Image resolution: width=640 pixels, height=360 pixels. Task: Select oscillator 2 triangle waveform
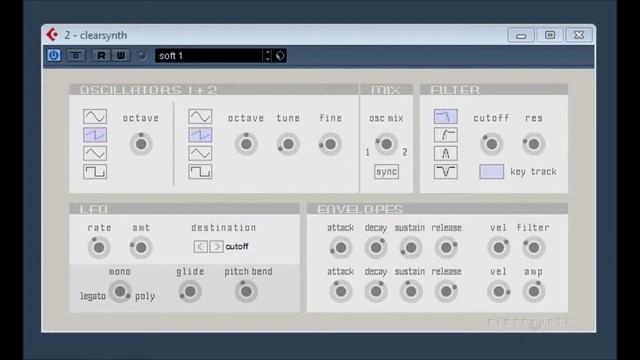(x=200, y=153)
